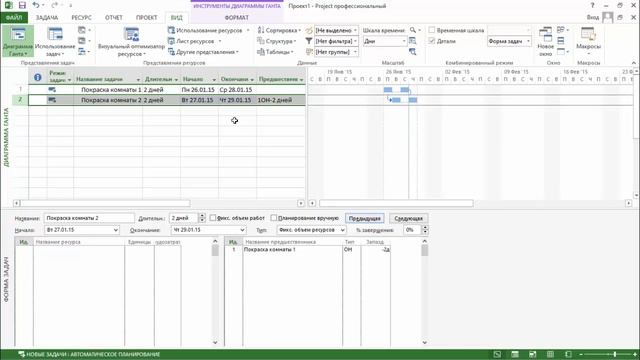Click predecessor Покраска комнаты 1 in task form
Image resolution: width=640 pixels, height=360 pixels.
(x=269, y=249)
